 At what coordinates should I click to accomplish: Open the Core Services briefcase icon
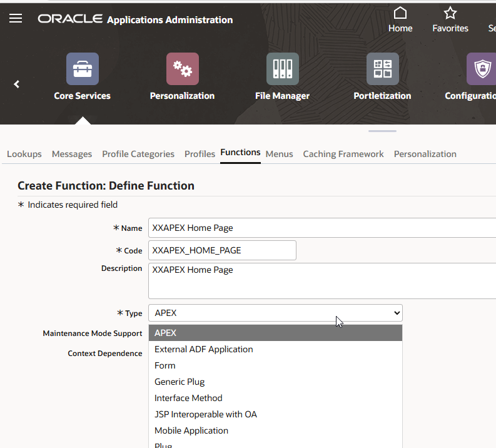point(83,69)
